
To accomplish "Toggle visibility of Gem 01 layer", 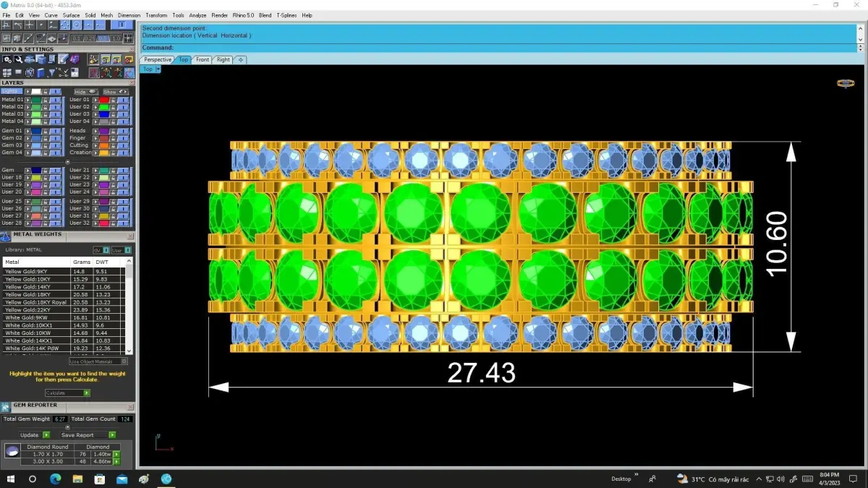I will coord(55,131).
